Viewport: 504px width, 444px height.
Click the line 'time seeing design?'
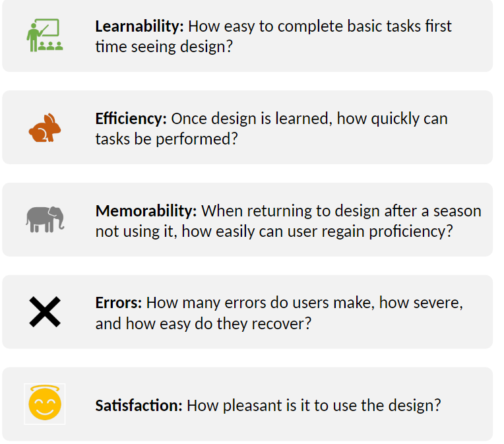(164, 48)
